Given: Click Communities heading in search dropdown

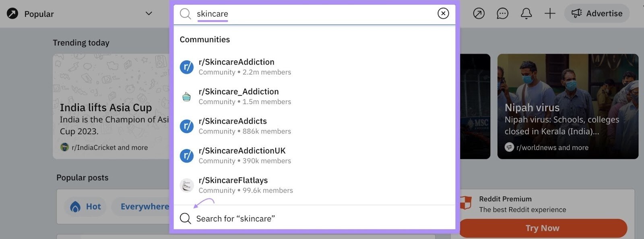Looking at the screenshot, I should pos(204,39).
